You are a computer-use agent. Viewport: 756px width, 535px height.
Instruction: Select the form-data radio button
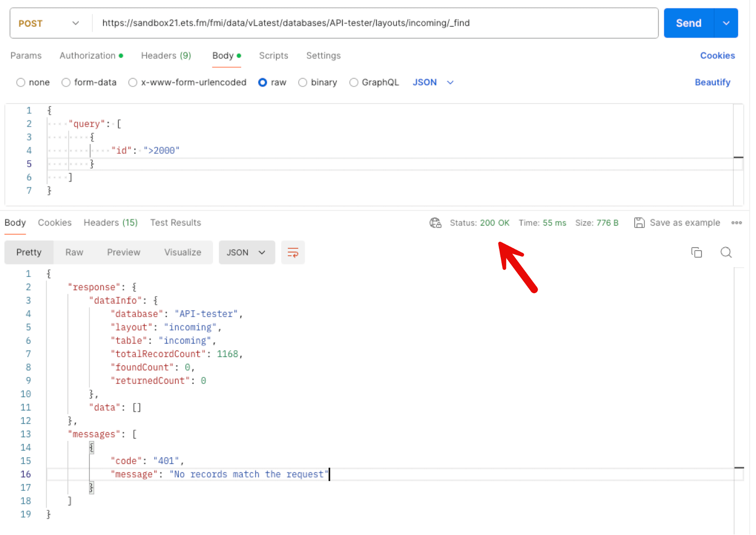click(66, 83)
